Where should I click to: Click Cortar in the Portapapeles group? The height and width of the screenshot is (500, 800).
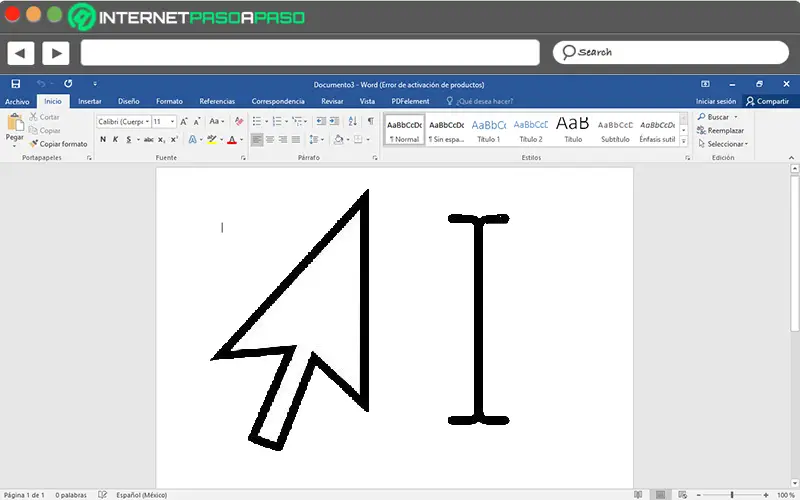pos(44,117)
